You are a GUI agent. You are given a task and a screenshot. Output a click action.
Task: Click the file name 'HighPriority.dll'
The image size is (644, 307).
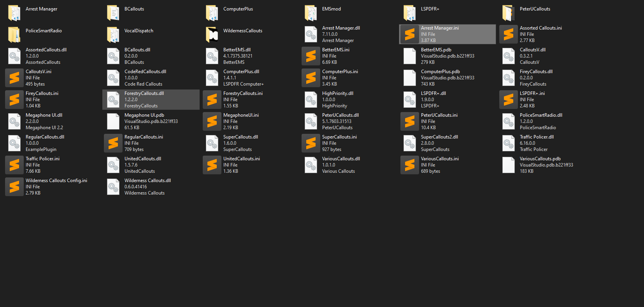pos(338,93)
